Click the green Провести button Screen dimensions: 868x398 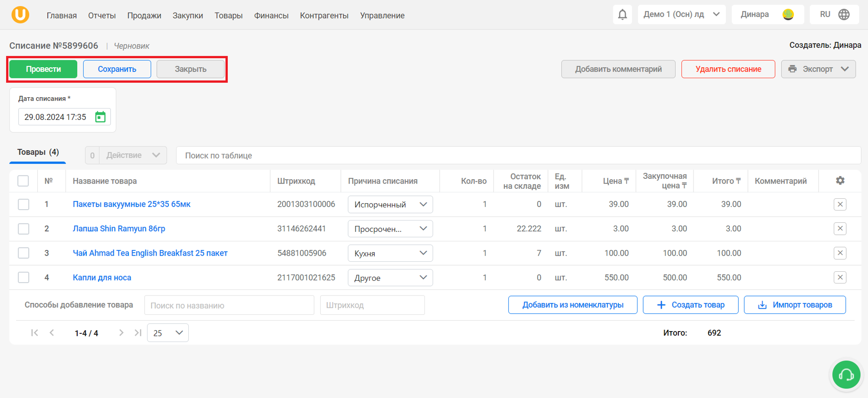point(43,69)
